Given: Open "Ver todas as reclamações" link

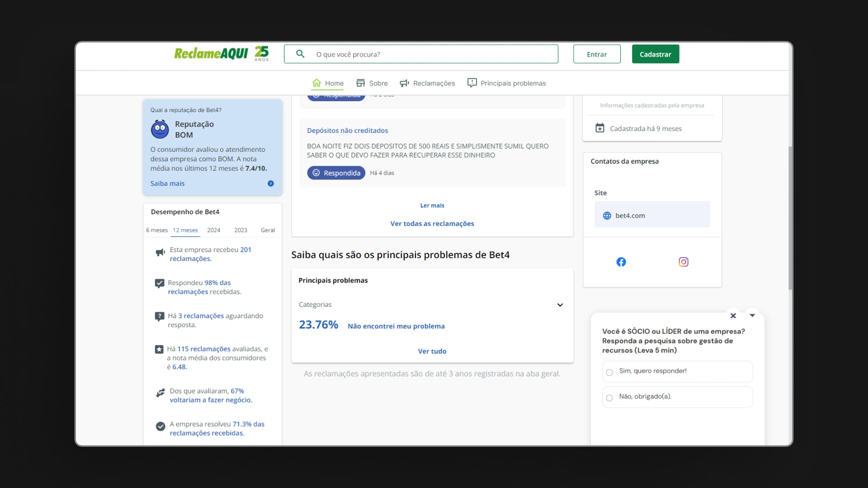Looking at the screenshot, I should 432,224.
